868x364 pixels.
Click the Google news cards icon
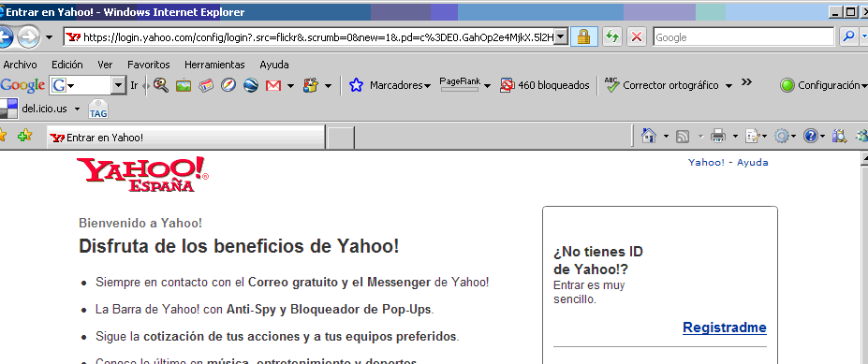click(206, 86)
